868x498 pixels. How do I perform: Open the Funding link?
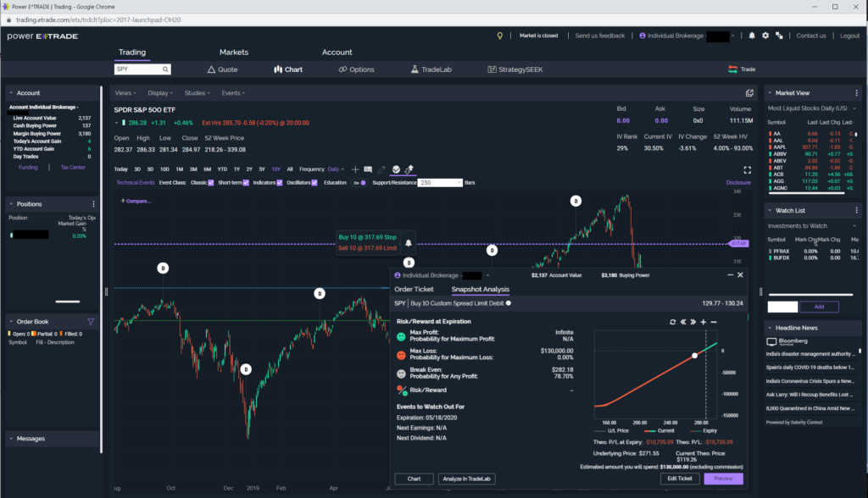click(28, 167)
